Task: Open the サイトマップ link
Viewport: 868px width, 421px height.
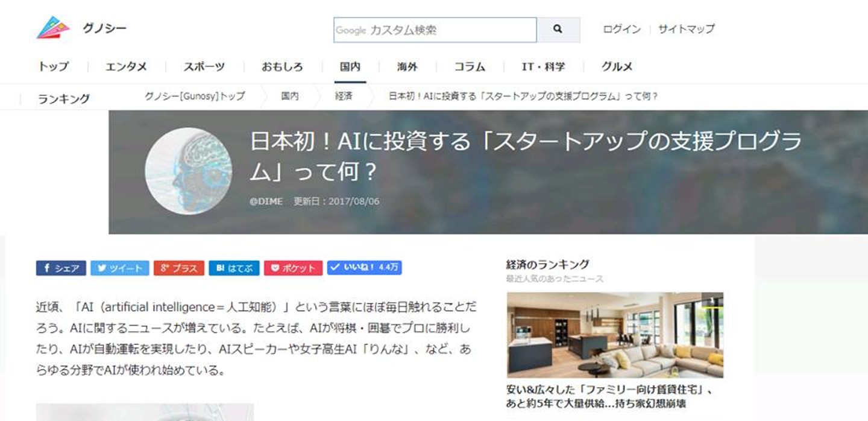Action: pos(686,28)
